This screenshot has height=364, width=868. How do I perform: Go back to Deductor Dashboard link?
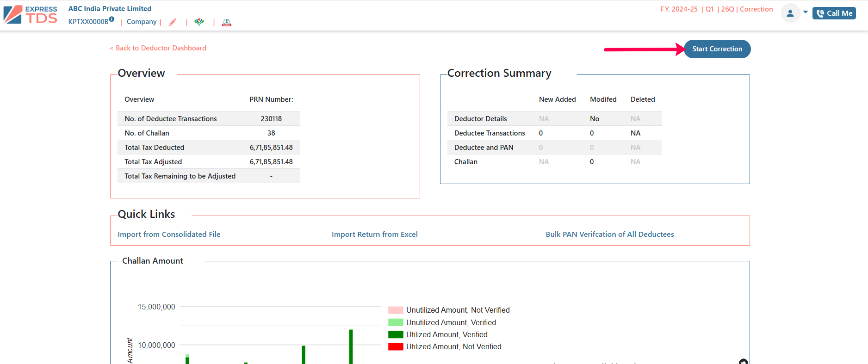(x=158, y=48)
